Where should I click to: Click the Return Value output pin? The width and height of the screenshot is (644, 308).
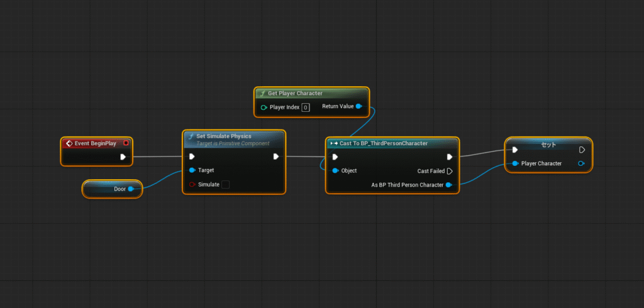pos(358,106)
